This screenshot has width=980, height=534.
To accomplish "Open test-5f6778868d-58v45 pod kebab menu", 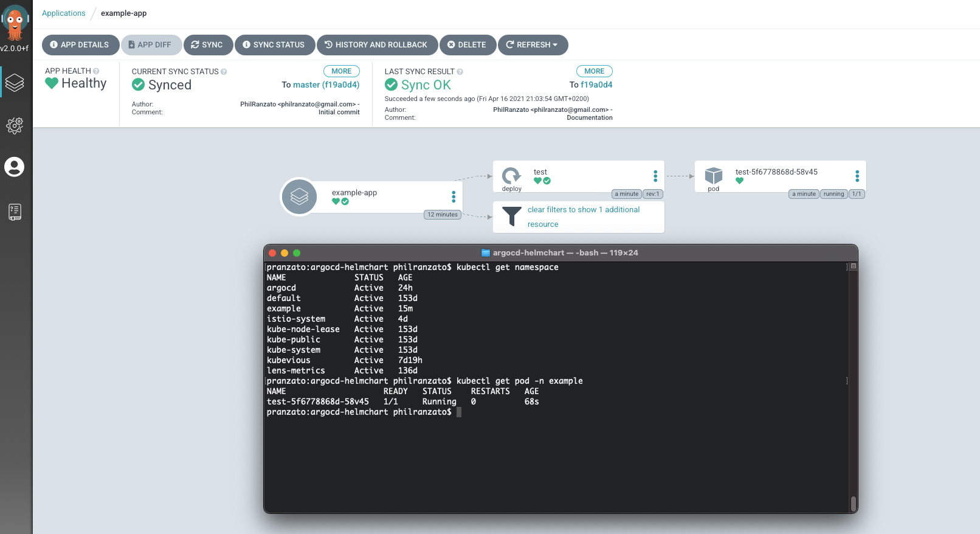I will (857, 176).
